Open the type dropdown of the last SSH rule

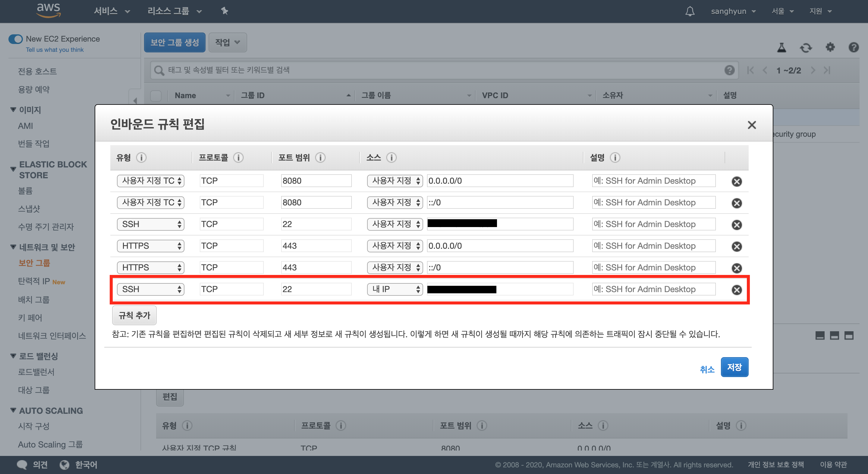(x=150, y=289)
